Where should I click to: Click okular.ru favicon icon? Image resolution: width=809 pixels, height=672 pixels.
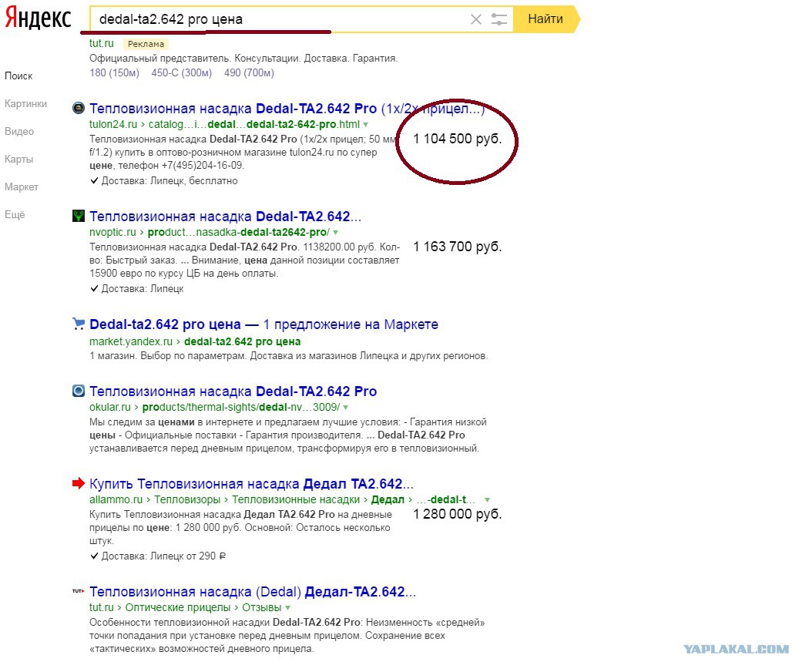click(x=79, y=391)
